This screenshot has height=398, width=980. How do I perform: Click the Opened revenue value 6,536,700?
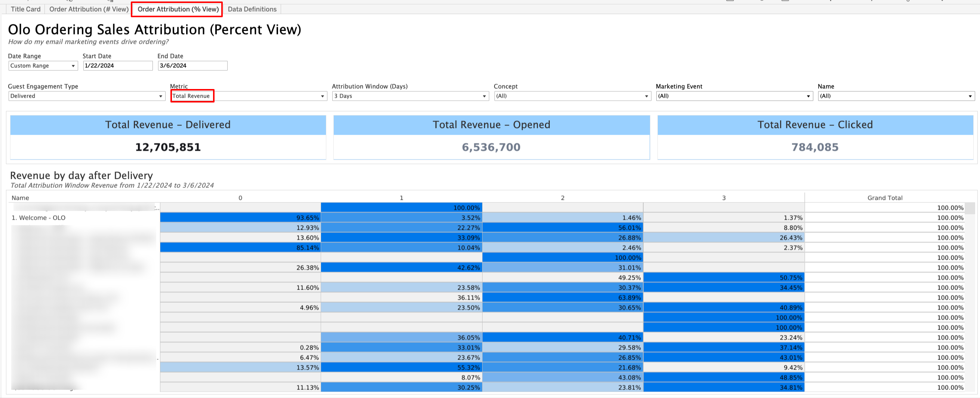pos(491,147)
